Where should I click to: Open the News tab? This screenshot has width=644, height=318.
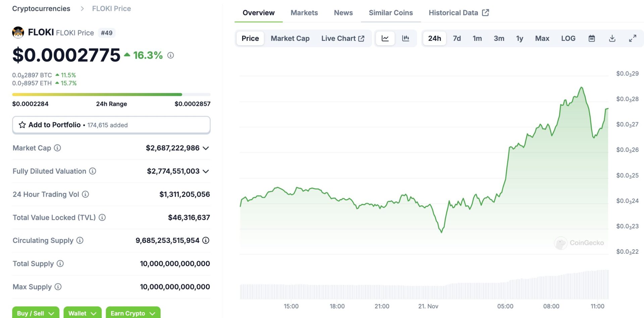(x=343, y=13)
